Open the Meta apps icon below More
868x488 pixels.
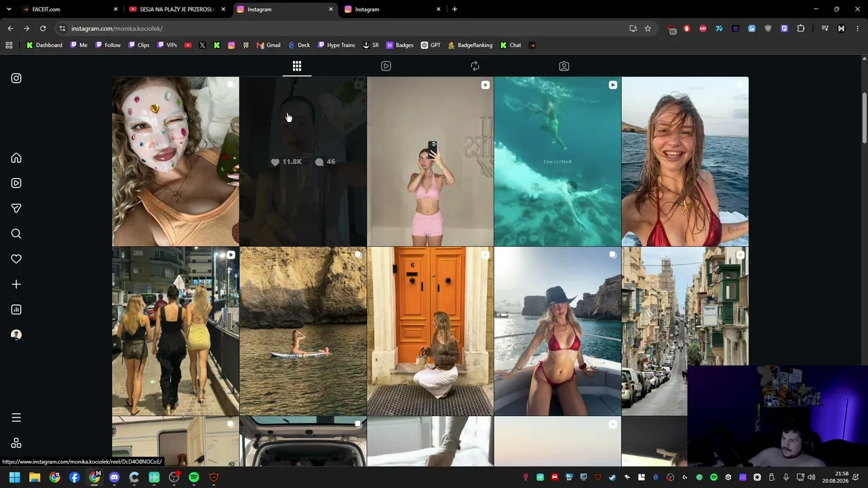(x=16, y=443)
